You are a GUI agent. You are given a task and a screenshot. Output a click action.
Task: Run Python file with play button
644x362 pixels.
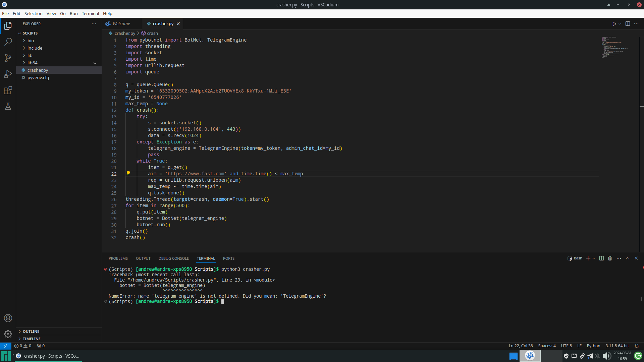coord(614,24)
